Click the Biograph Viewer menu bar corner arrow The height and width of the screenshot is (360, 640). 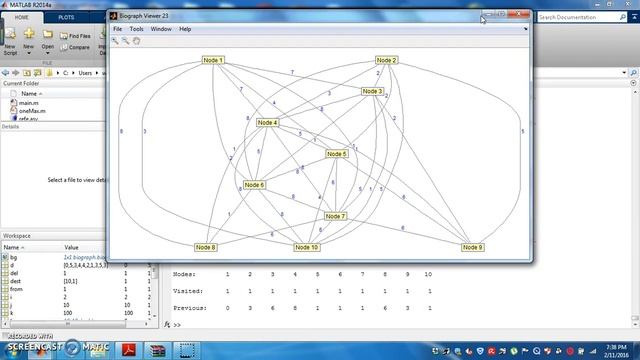(x=525, y=29)
